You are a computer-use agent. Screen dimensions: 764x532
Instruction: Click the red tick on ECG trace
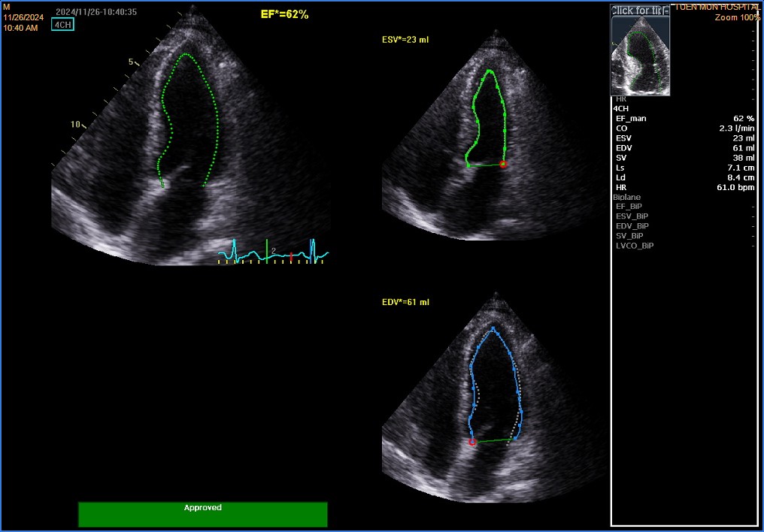tap(291, 257)
